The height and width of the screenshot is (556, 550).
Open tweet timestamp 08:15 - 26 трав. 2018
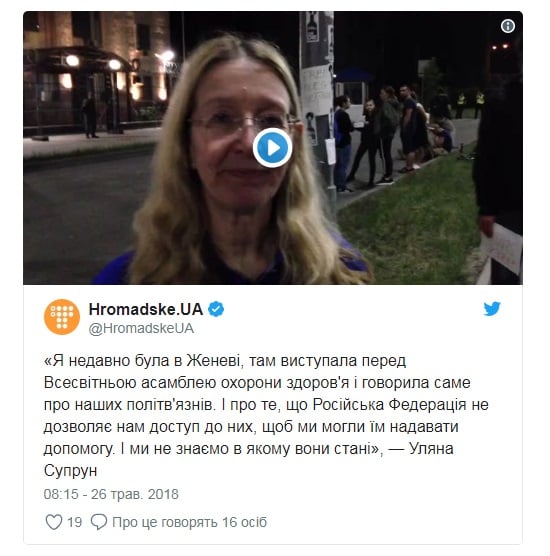111,494
